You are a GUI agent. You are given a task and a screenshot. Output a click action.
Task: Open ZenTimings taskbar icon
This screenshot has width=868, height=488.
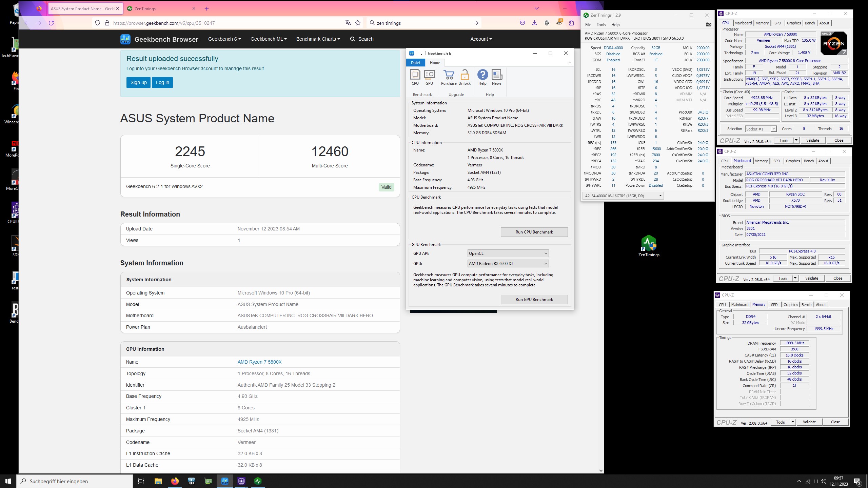coord(258,481)
